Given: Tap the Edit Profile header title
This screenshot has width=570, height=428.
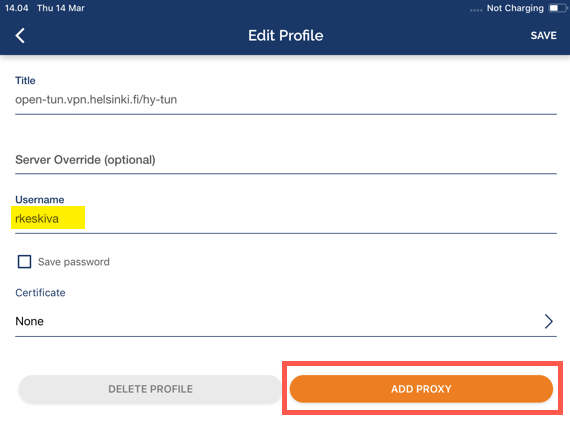Looking at the screenshot, I should pos(286,36).
